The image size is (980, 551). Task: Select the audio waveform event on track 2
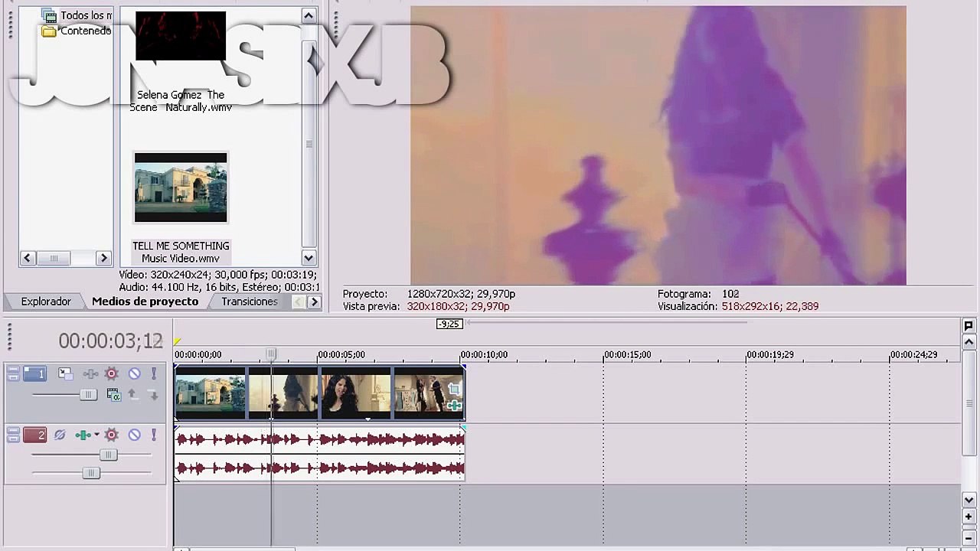tap(319, 453)
